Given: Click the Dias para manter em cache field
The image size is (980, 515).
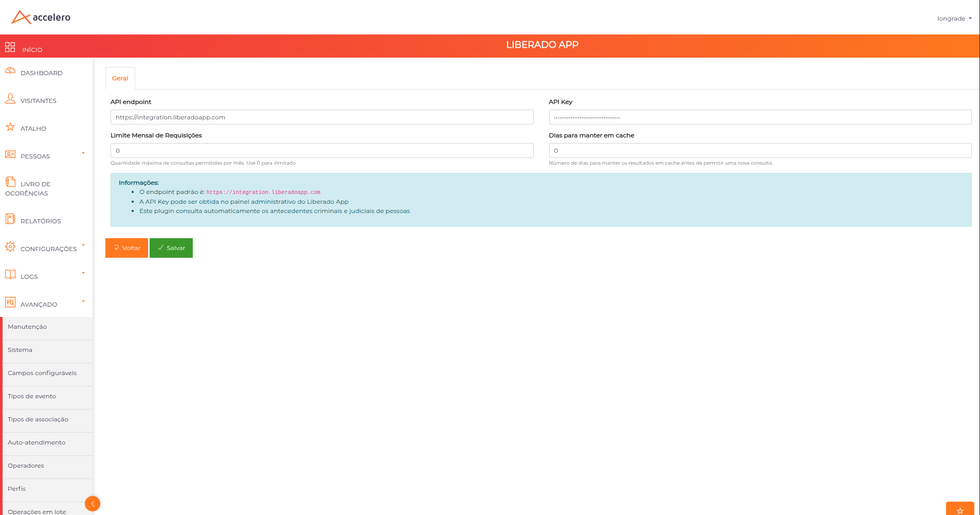Looking at the screenshot, I should [760, 151].
